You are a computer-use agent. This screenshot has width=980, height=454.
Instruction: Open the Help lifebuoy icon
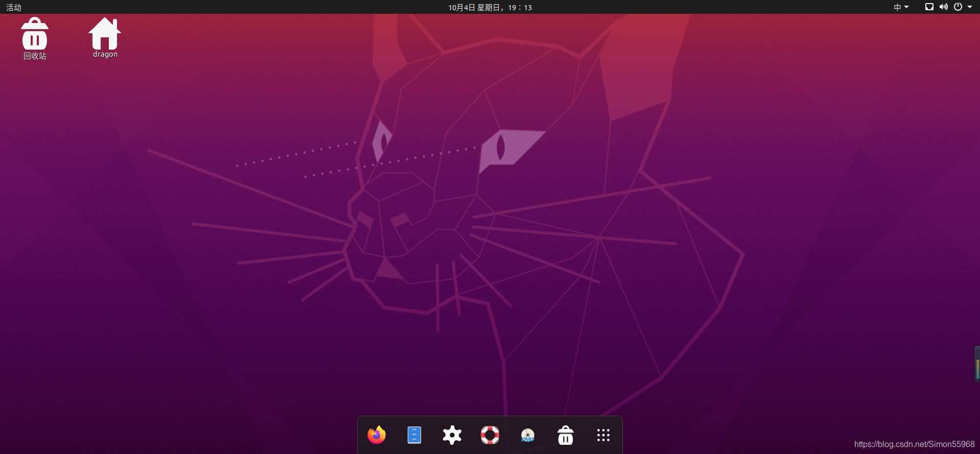490,435
